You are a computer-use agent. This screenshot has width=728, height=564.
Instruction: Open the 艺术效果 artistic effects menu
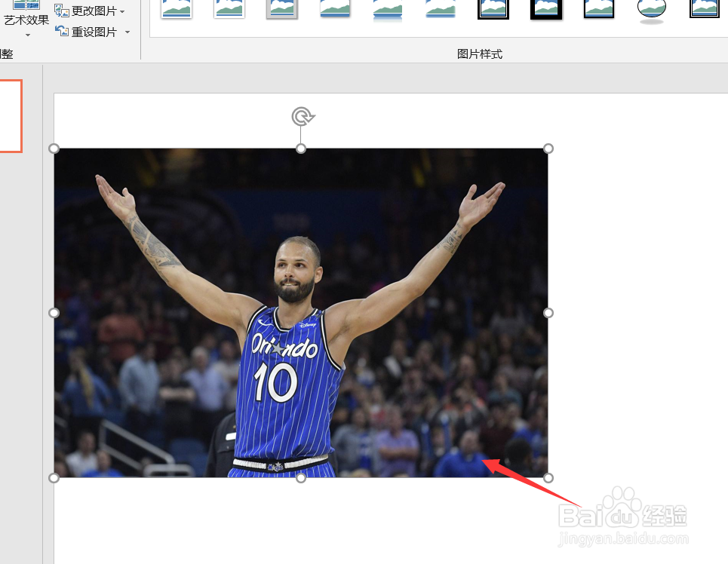[26, 20]
